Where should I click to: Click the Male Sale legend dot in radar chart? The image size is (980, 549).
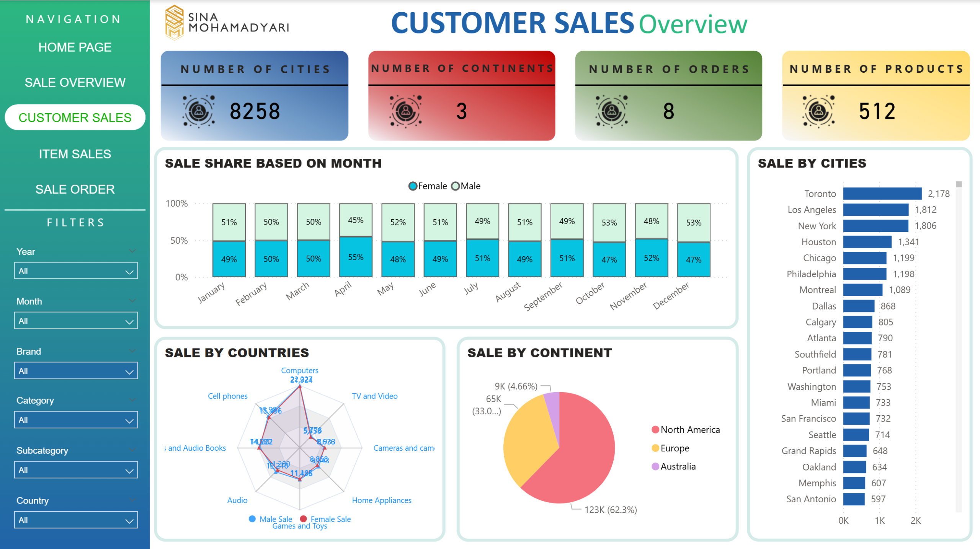click(x=252, y=519)
